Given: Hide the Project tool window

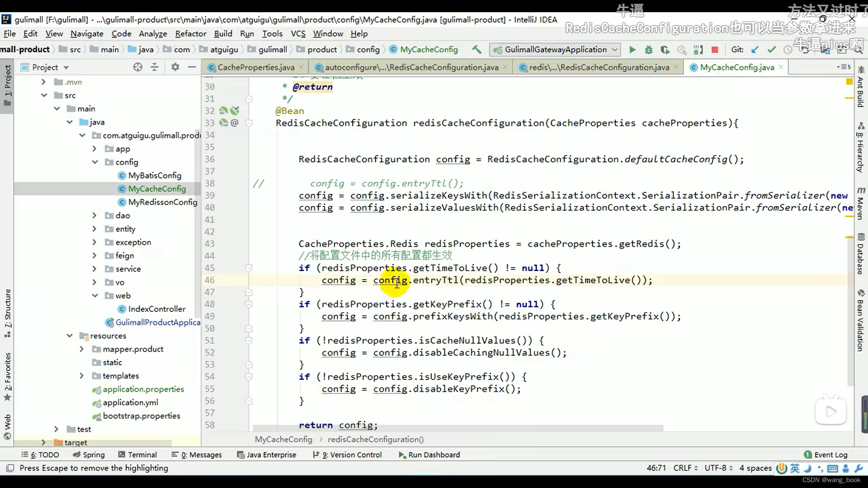Looking at the screenshot, I should 192,67.
